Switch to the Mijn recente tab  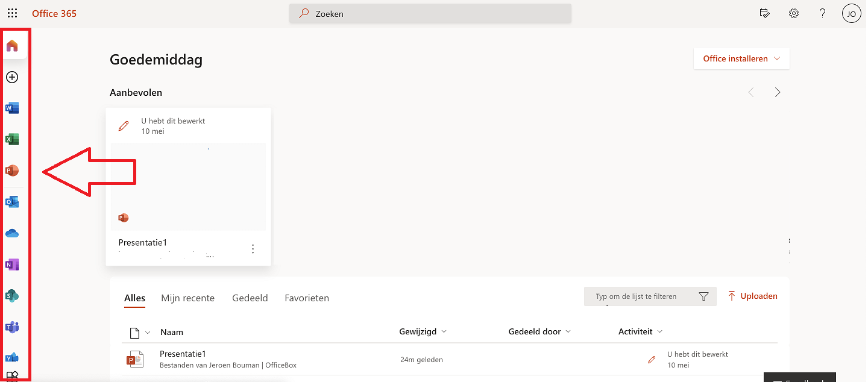[187, 298]
